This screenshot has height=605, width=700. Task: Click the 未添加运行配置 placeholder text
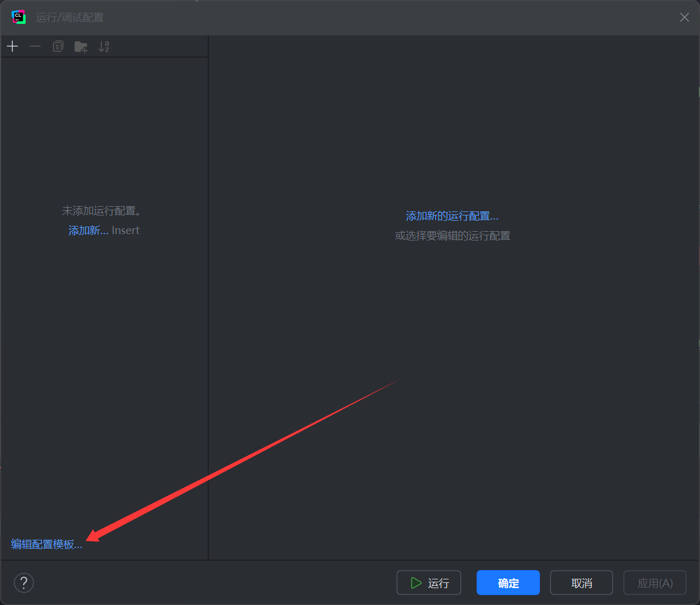(102, 211)
